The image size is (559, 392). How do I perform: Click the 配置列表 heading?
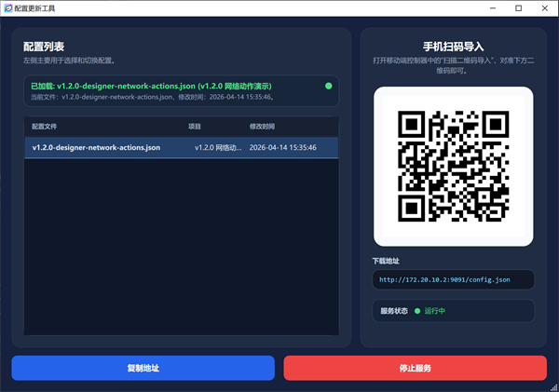44,47
